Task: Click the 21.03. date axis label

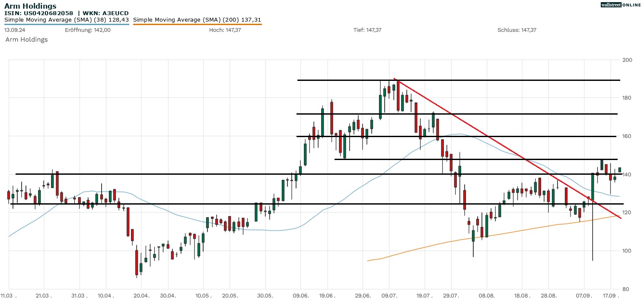Action: click(x=44, y=295)
